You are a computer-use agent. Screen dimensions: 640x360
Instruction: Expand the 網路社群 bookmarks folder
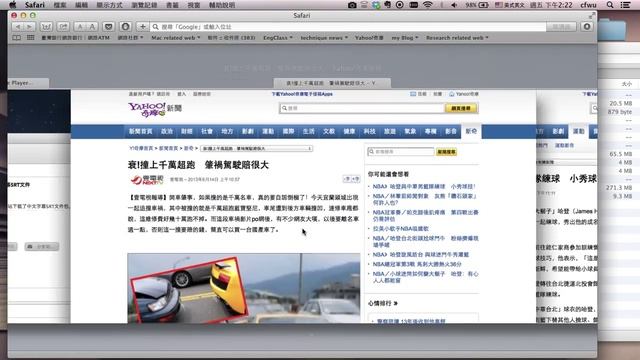coord(130,38)
